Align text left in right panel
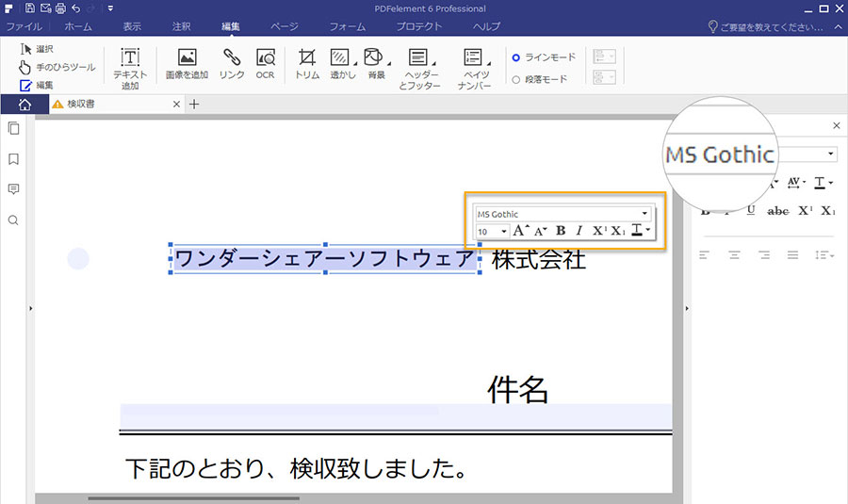848x504 pixels. point(704,254)
